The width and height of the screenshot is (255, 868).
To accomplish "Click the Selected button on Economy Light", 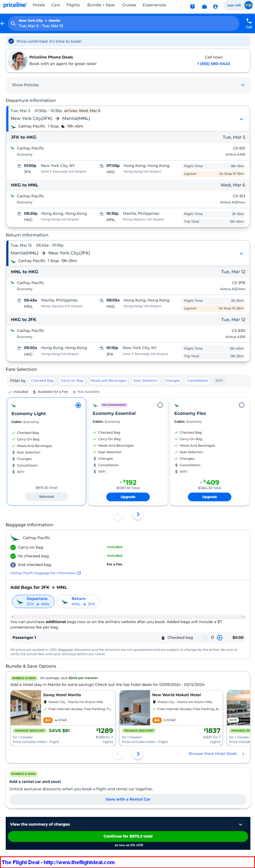I will click(x=46, y=497).
